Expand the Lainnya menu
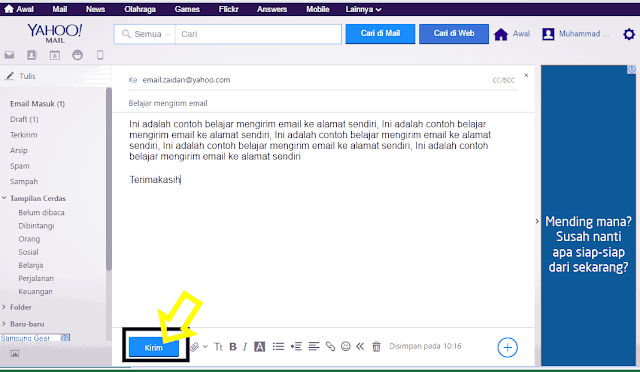Viewport: 640px width, 372px height. coord(363,9)
